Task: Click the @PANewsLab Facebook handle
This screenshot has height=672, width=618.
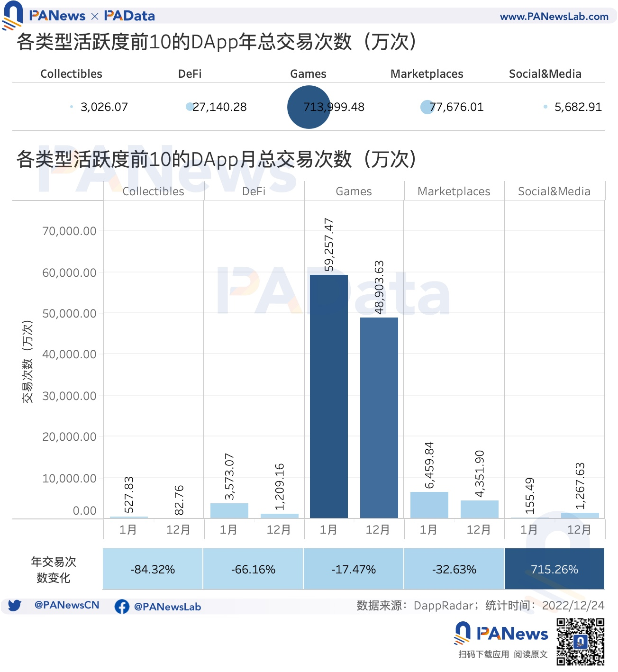Action: (168, 606)
